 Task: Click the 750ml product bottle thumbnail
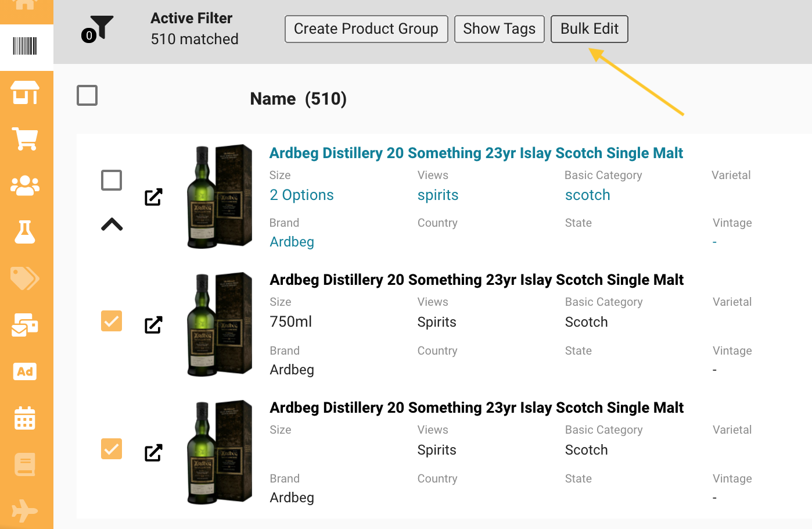pos(220,324)
